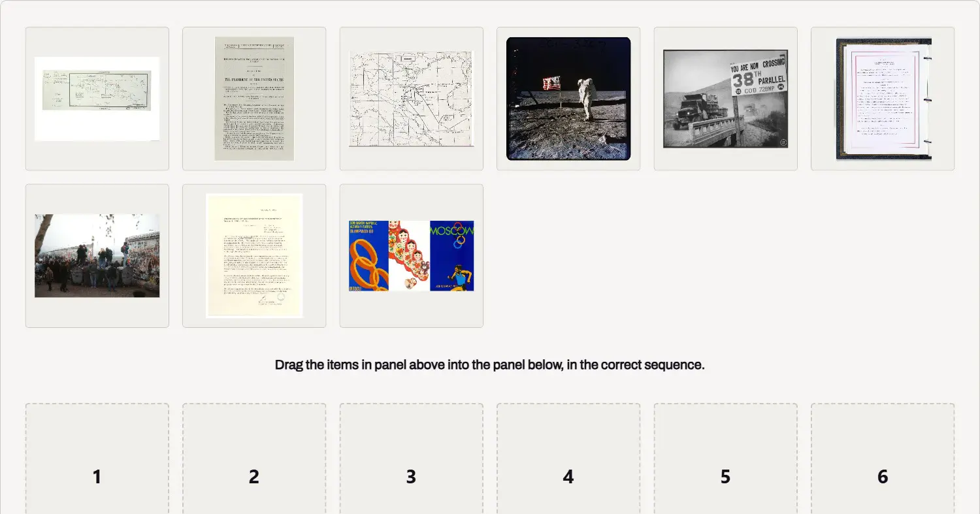980x514 pixels.
Task: Click drop slot number 3
Action: pos(412,458)
